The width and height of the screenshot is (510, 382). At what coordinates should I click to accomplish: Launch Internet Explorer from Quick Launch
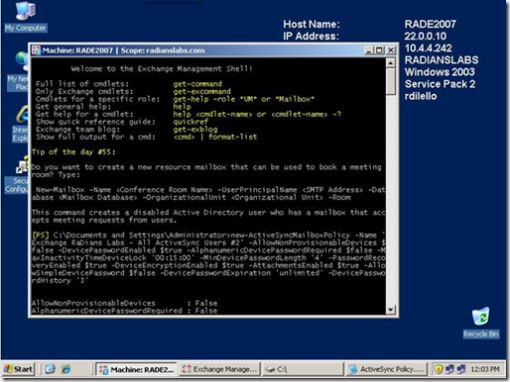click(x=66, y=369)
